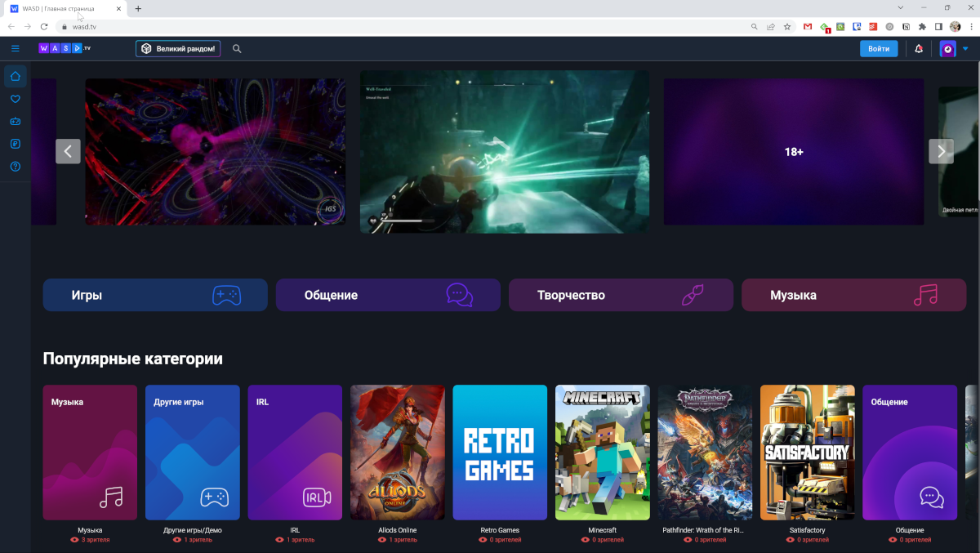Screen dimensions: 980x553
Task: Expand the profile dropdown arrow
Action: click(965, 49)
